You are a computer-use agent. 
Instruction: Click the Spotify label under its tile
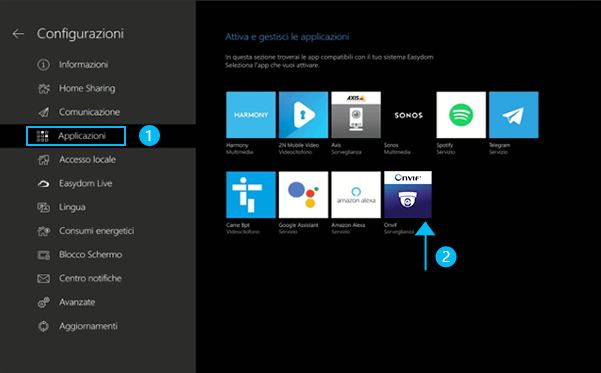445,145
